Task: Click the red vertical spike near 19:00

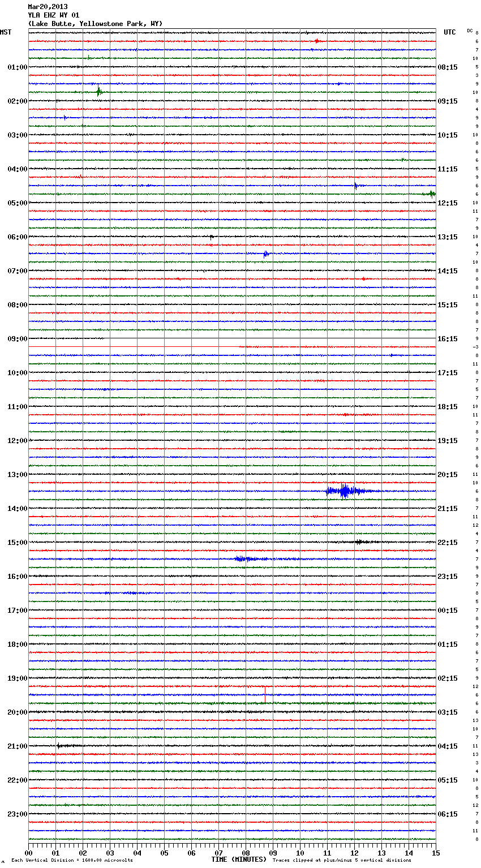Action: point(264,694)
